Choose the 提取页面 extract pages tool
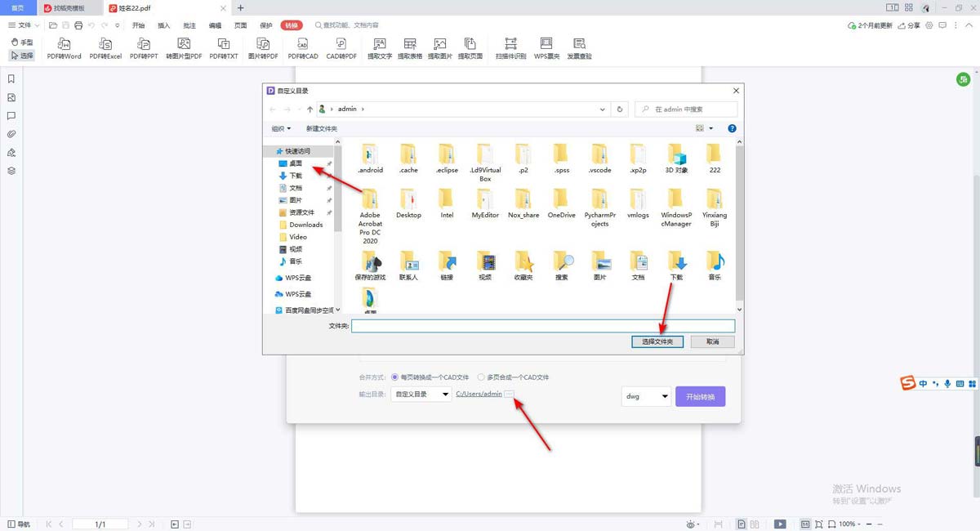The image size is (980, 531). [x=470, y=48]
